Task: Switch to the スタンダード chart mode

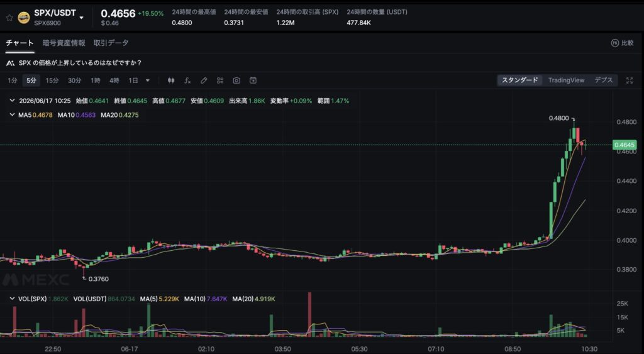Action: pos(519,80)
